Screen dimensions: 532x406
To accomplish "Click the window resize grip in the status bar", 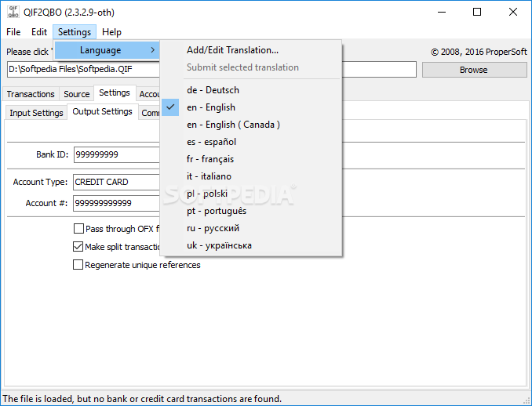I will 527,401.
